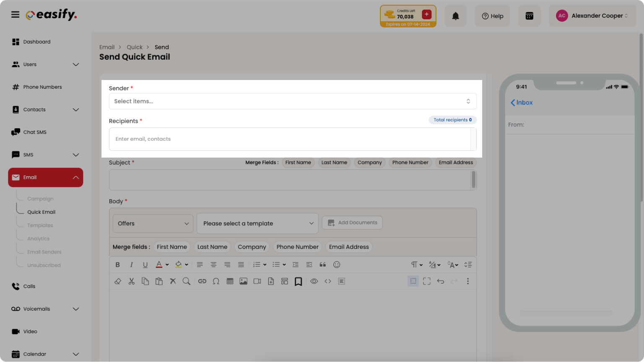The height and width of the screenshot is (362, 644).
Task: Insert a hyperlink with the link icon
Action: coord(202,282)
